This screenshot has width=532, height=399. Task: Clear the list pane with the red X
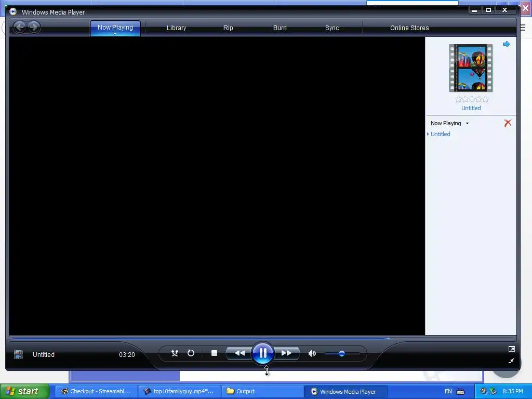(x=508, y=123)
